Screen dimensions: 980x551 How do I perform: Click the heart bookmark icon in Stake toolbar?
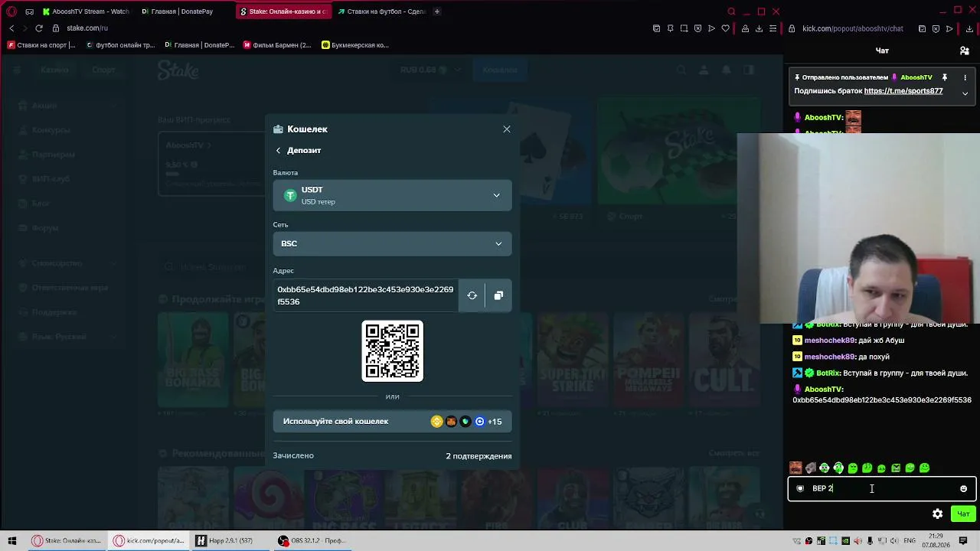(x=726, y=28)
